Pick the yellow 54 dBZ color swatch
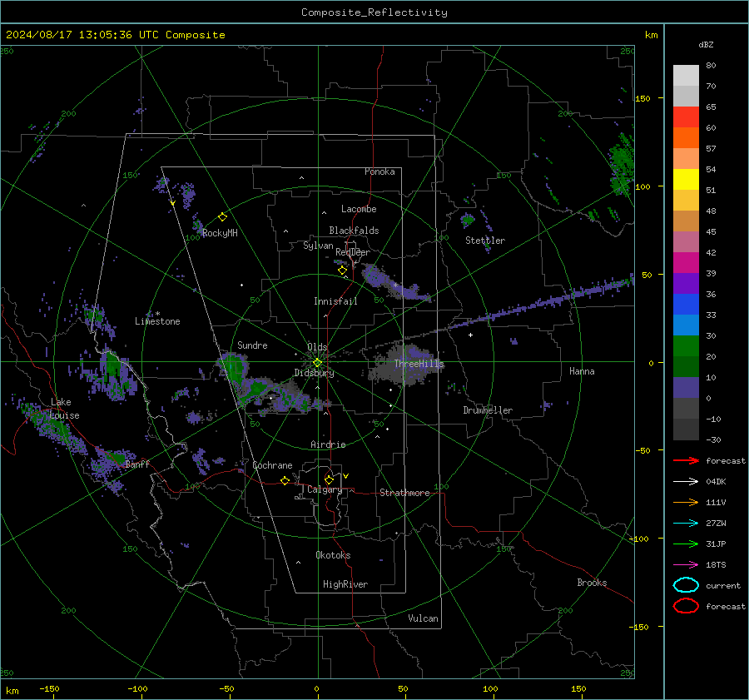The image size is (749, 700). [686, 179]
